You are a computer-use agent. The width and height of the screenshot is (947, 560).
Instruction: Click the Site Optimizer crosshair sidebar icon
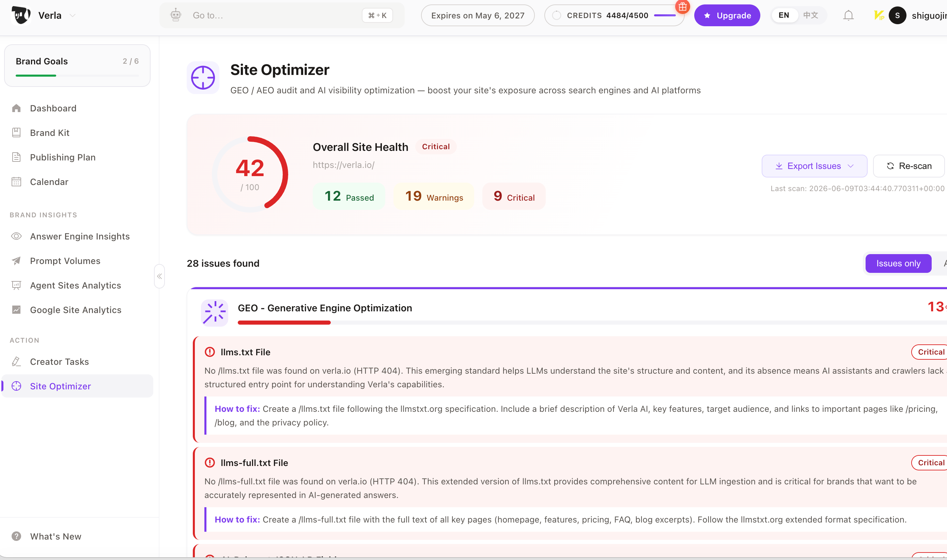16,386
